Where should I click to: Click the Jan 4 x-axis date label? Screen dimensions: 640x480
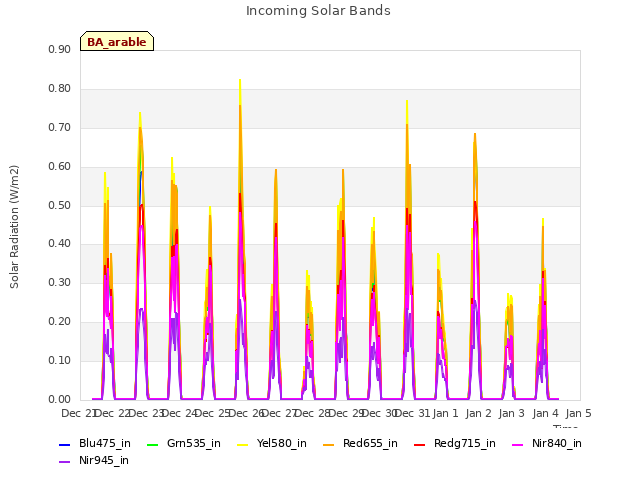click(x=545, y=413)
